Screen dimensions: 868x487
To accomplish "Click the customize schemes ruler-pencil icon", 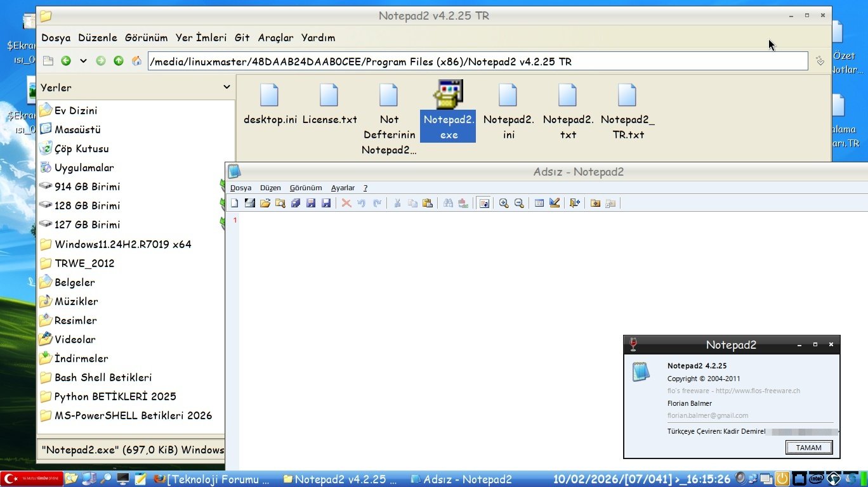I will [555, 203].
